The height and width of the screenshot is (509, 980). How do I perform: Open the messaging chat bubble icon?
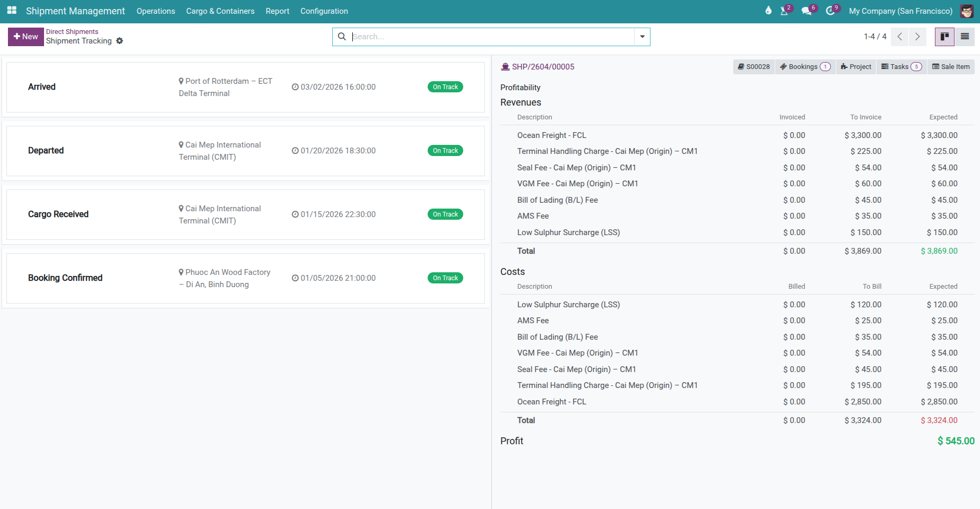[807, 11]
